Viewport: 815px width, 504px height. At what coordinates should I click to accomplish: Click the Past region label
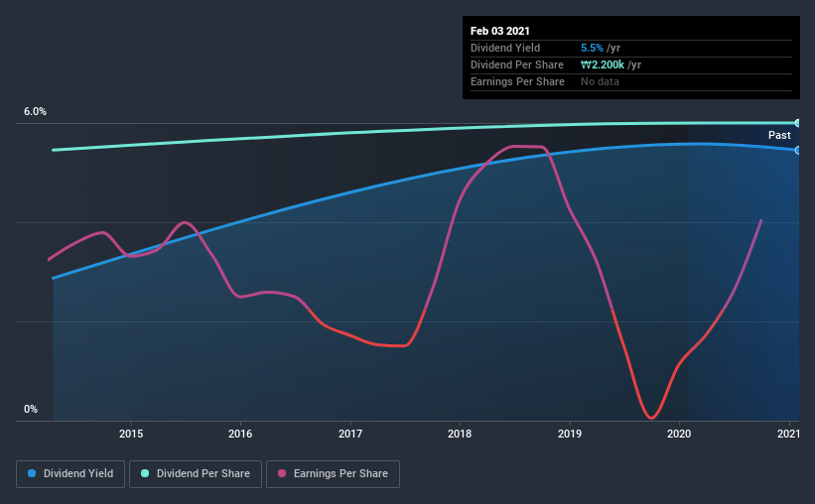pos(779,135)
